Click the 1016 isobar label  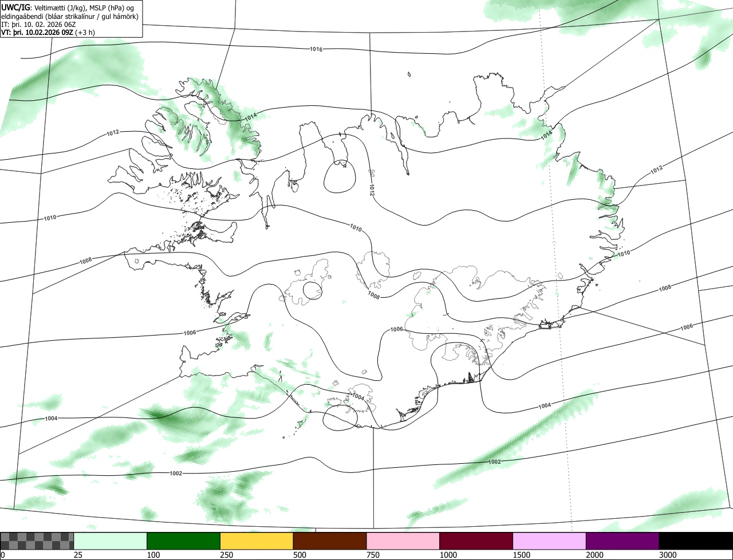tap(316, 49)
